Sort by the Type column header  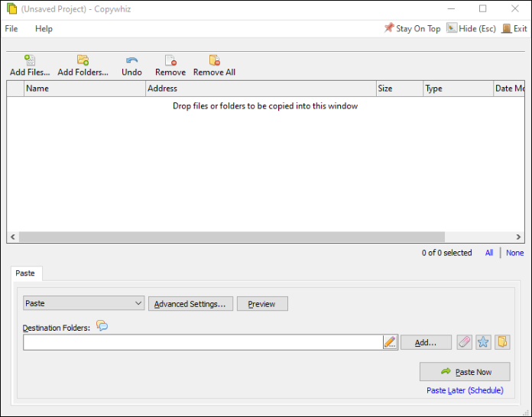click(459, 89)
